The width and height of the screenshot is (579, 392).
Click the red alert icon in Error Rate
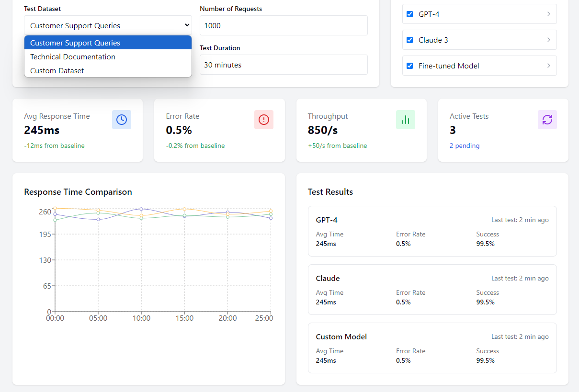coord(263,120)
